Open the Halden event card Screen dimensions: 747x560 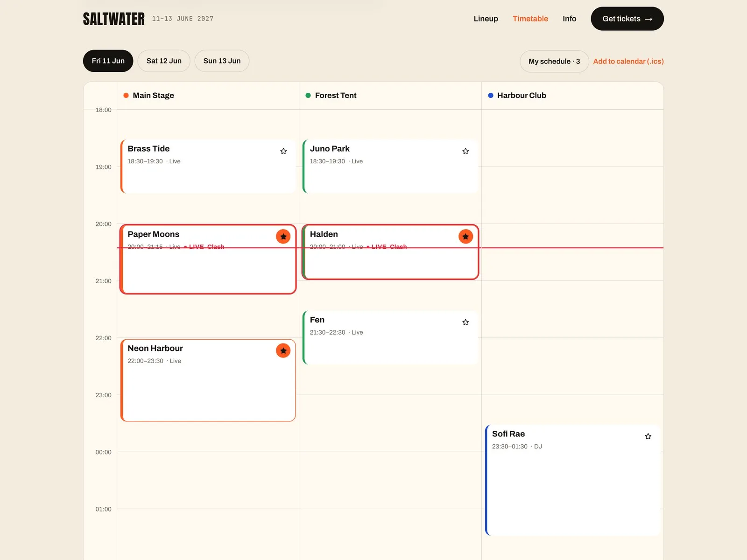390,252
